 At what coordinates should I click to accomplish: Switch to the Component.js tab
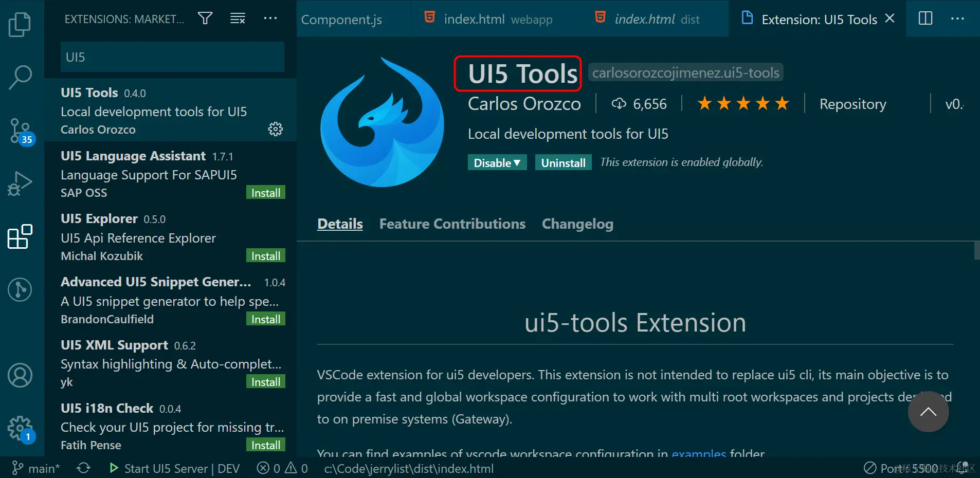pos(341,20)
